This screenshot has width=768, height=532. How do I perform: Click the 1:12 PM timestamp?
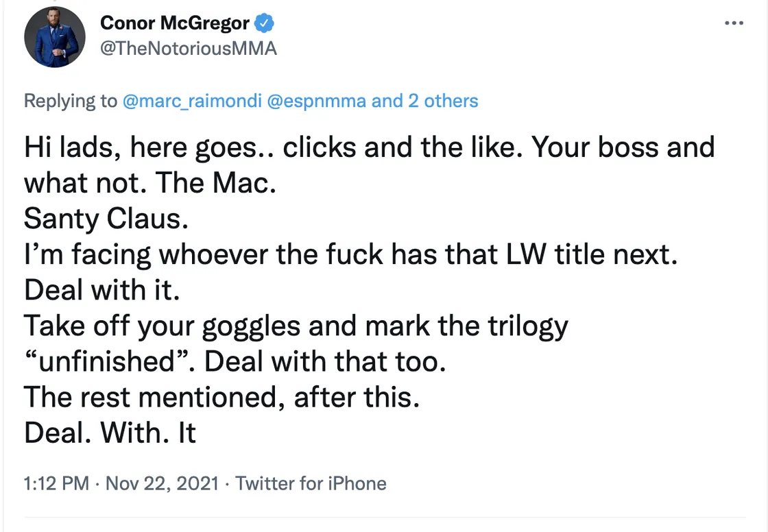pyautogui.click(x=56, y=484)
